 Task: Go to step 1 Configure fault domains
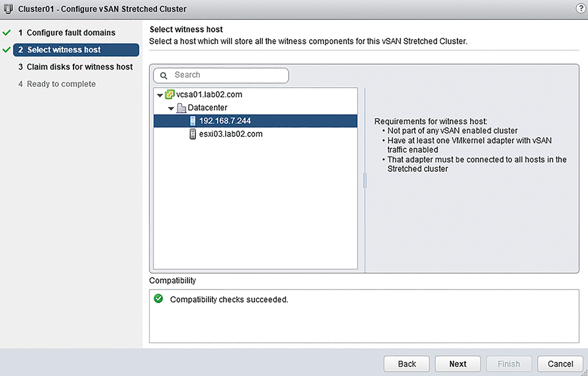coord(67,32)
